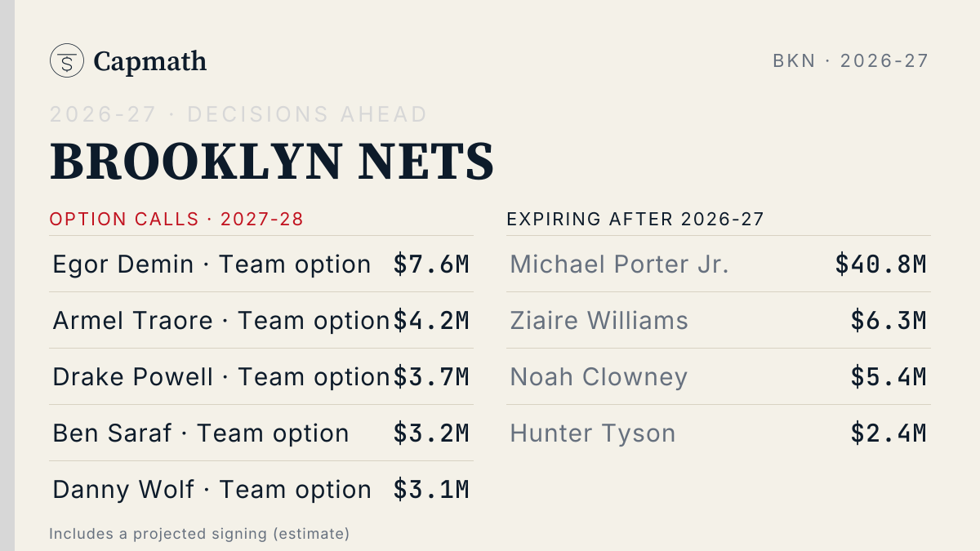Click the $7.6M option amount
980x551 pixels.
pos(431,264)
